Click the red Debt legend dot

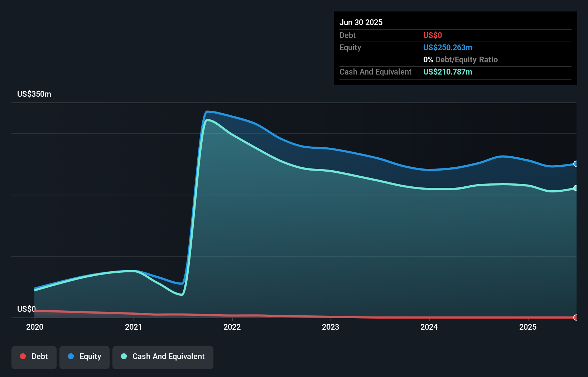(23, 356)
